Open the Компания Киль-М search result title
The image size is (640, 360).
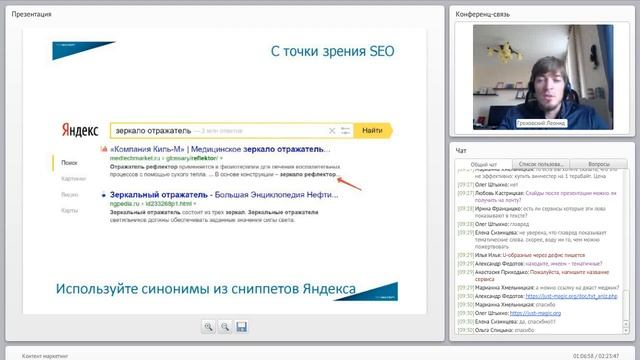coord(220,149)
